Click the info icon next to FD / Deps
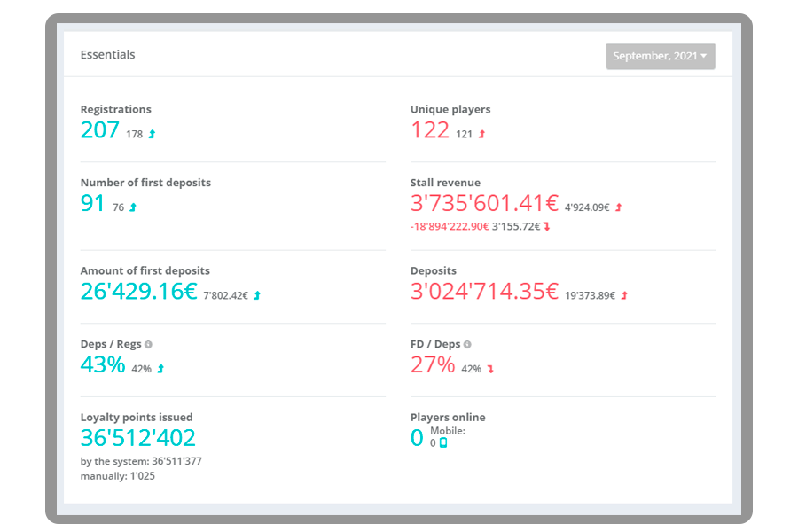Viewport: 798px width, 532px height. [466, 344]
